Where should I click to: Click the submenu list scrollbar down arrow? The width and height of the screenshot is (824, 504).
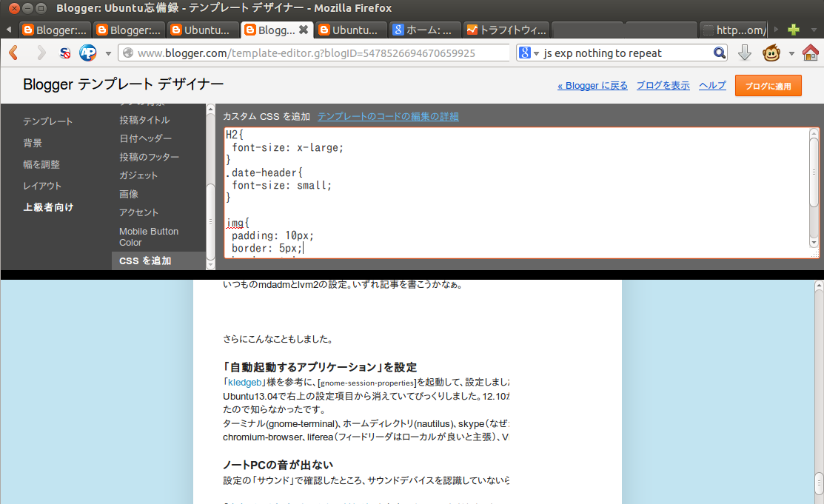210,265
